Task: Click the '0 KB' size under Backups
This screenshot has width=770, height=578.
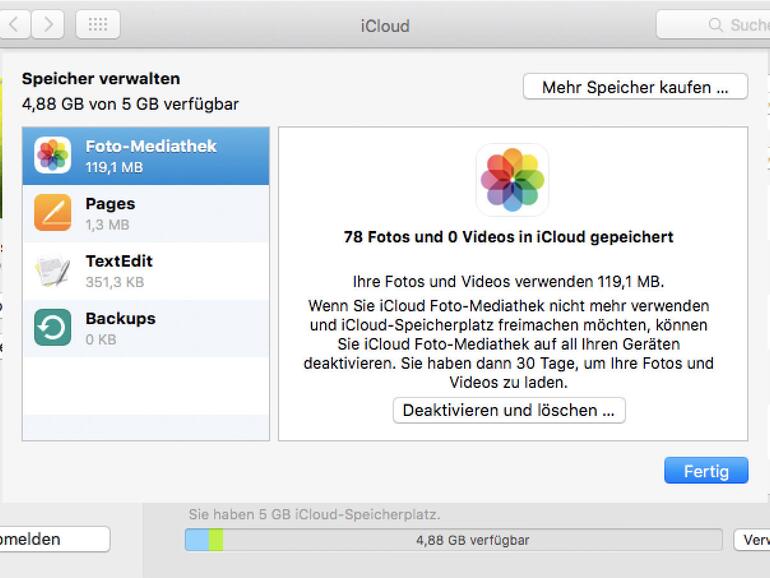Action: [x=101, y=340]
